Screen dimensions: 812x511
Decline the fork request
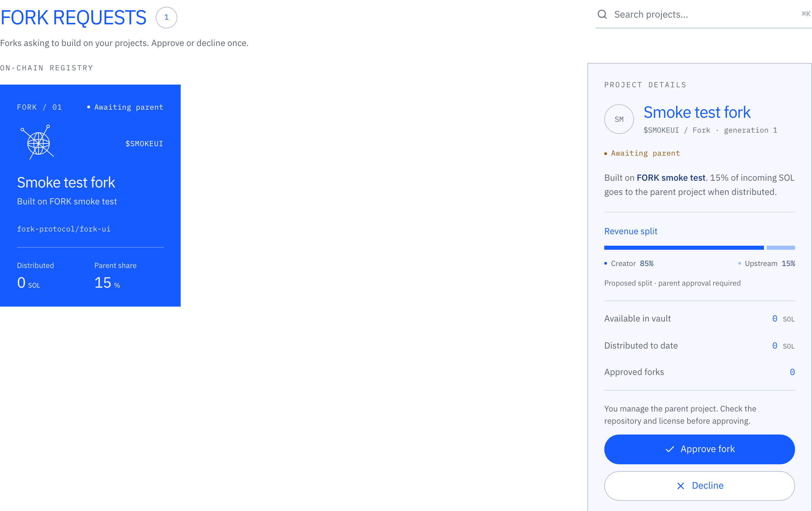[x=699, y=486]
